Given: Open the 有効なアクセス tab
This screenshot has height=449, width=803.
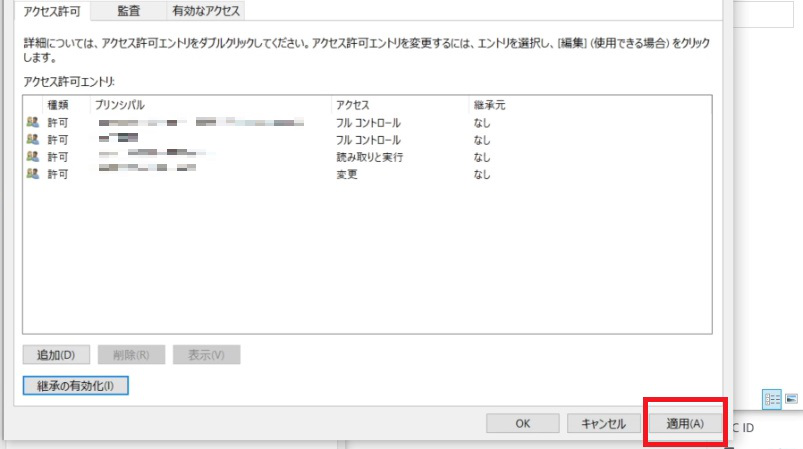Looking at the screenshot, I should tap(203, 11).
